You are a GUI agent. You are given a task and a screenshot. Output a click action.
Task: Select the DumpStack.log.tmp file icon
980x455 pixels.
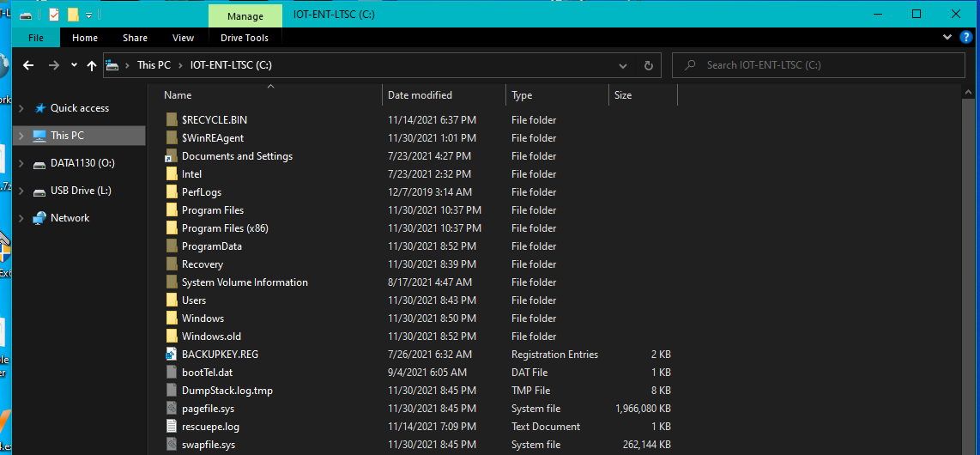[172, 391]
